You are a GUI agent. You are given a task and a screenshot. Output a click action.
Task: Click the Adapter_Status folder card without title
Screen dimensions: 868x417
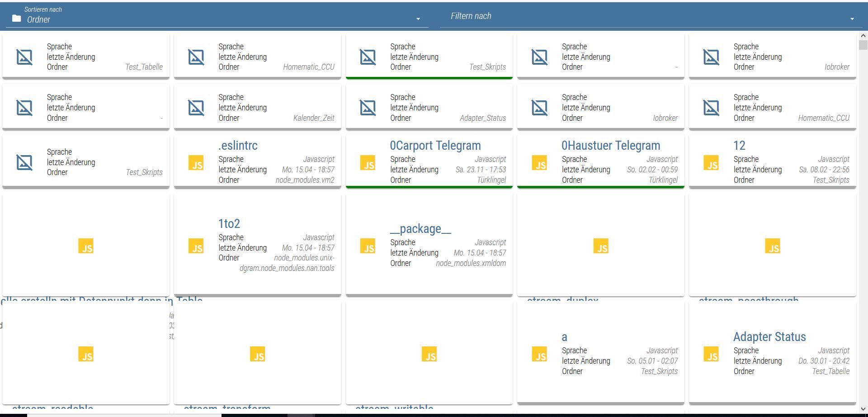click(x=429, y=108)
